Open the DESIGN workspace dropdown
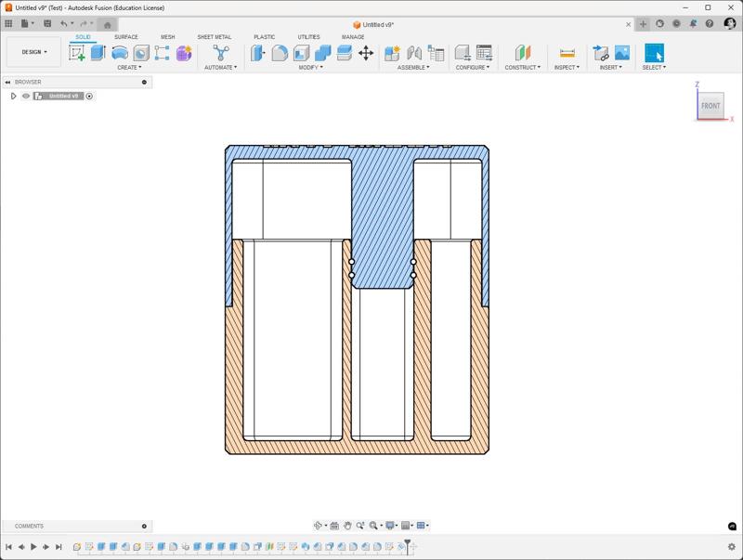 point(34,52)
